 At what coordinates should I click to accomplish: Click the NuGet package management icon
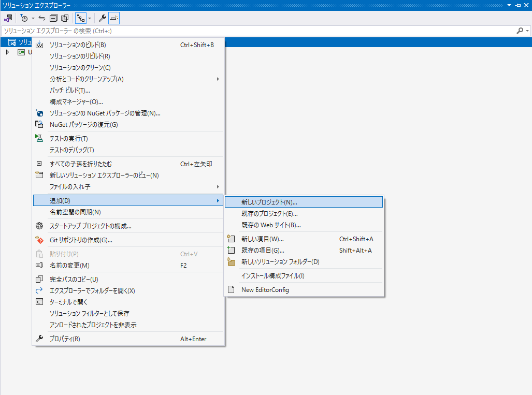39,113
